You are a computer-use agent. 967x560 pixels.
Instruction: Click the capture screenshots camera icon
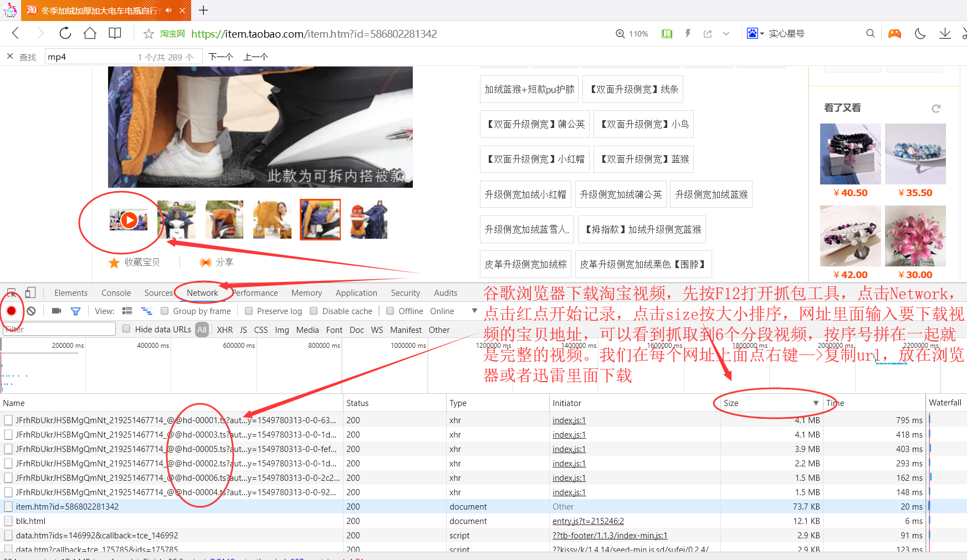click(56, 311)
